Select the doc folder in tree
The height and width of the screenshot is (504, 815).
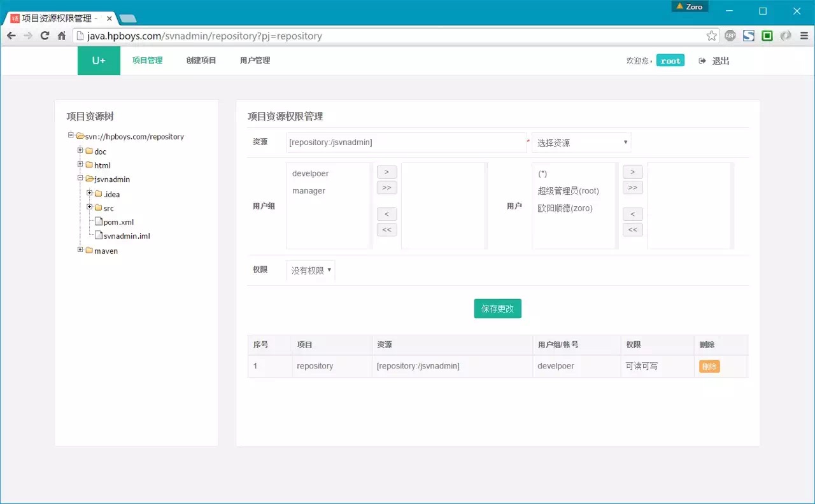click(100, 151)
